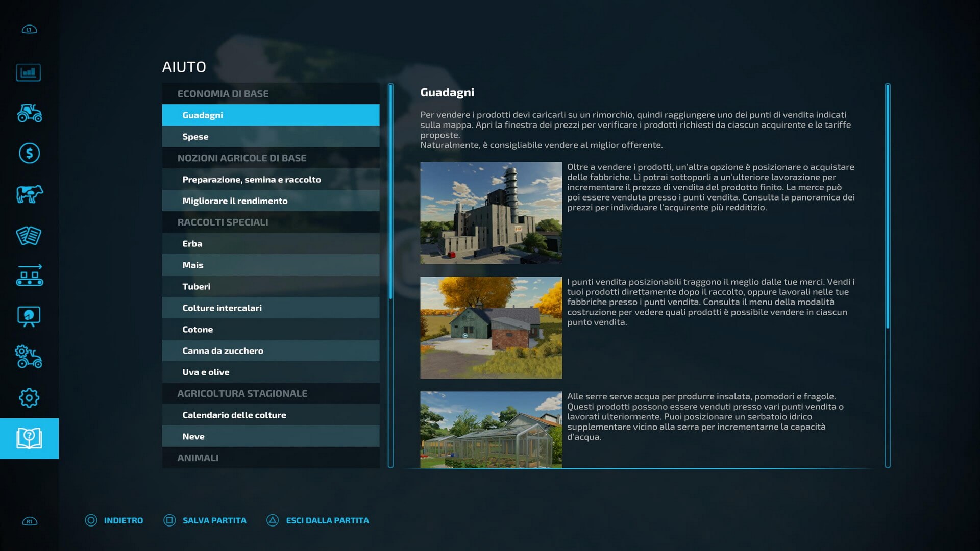Open the statistics chart sidebar icon
The image size is (980, 551).
click(x=29, y=72)
